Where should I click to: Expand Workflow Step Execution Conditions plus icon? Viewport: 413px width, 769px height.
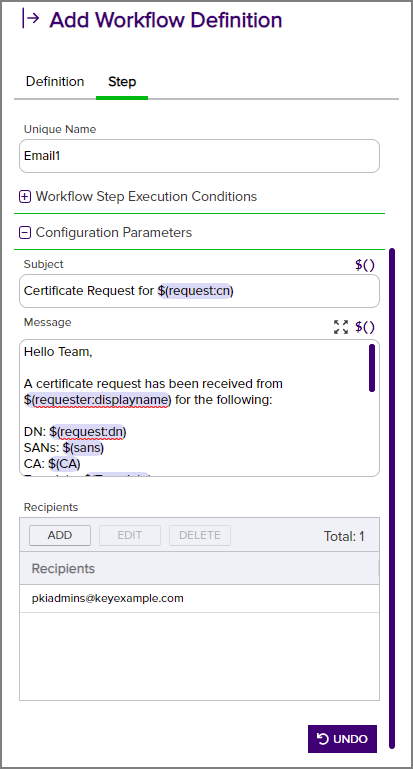coord(25,197)
